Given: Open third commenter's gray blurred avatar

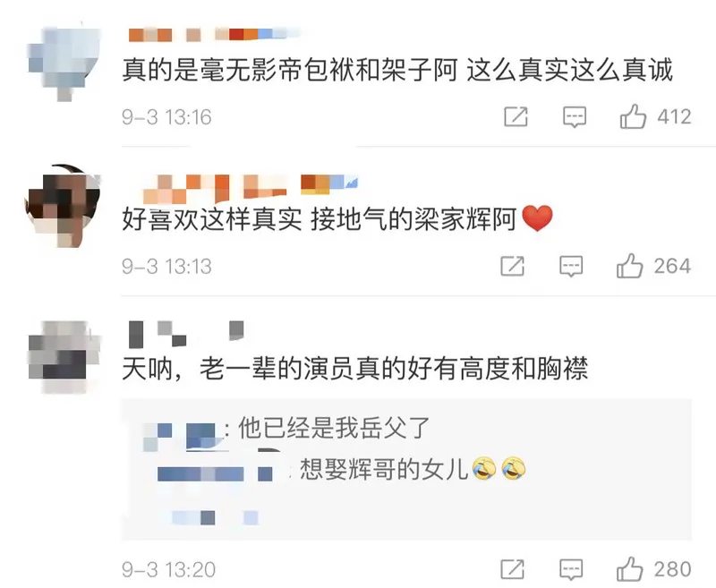Looking at the screenshot, I should [64, 357].
